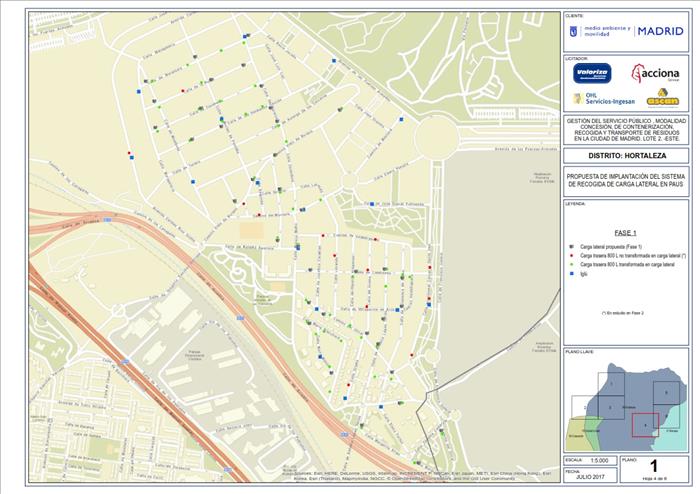Click the green 'transformada' legend dot
This screenshot has width=700, height=494.
click(569, 263)
